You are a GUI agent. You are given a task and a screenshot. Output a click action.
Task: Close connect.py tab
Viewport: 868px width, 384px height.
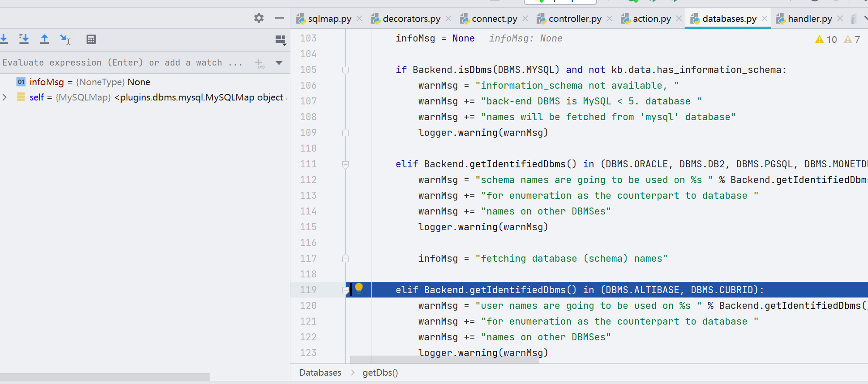[x=525, y=18]
